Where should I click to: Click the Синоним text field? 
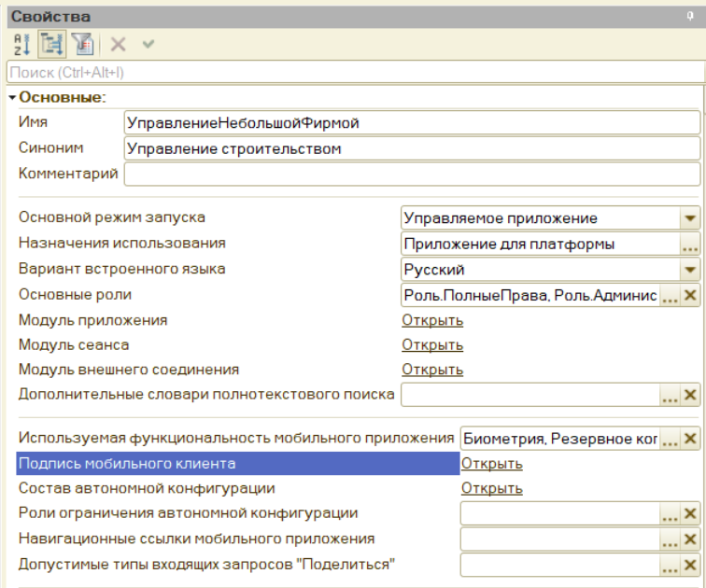[411, 148]
